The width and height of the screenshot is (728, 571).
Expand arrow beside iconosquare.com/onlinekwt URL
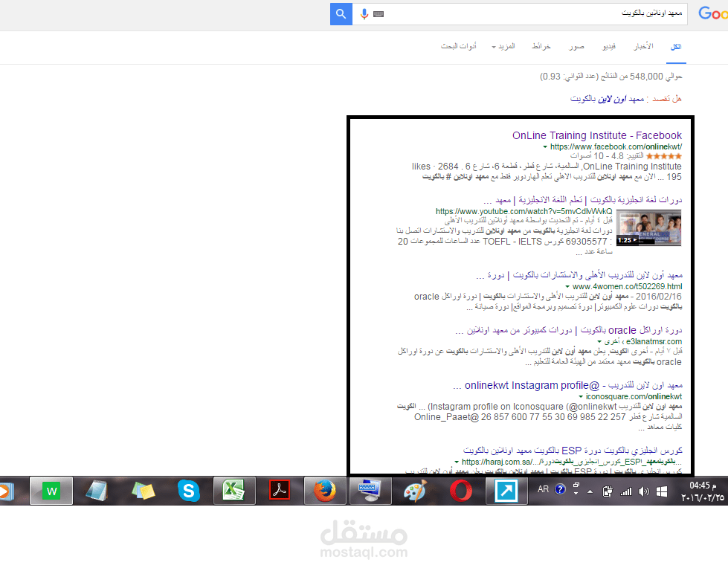580,397
